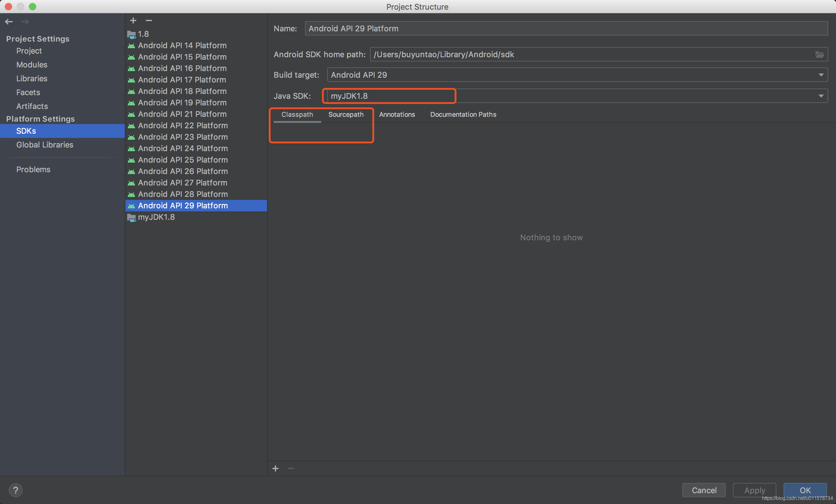This screenshot has width=836, height=504.
Task: Switch to the Sourcepath tab
Action: tap(346, 115)
